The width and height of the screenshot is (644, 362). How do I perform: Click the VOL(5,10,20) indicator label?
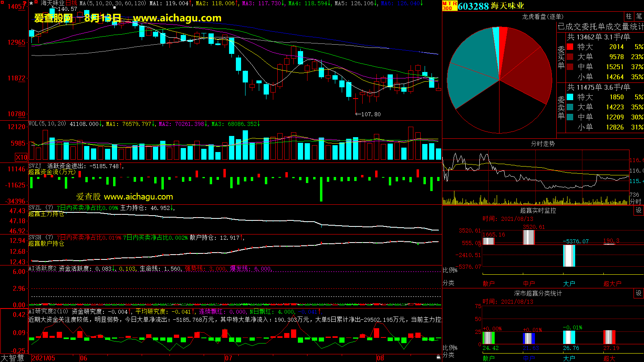[47, 124]
